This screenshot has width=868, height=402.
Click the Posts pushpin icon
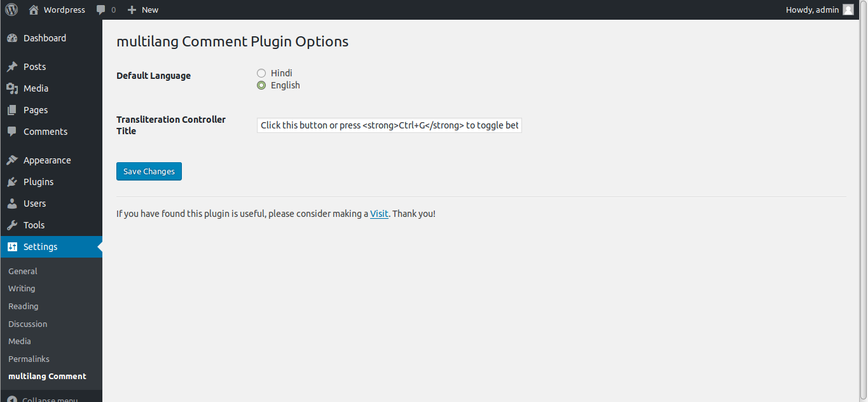tap(12, 67)
